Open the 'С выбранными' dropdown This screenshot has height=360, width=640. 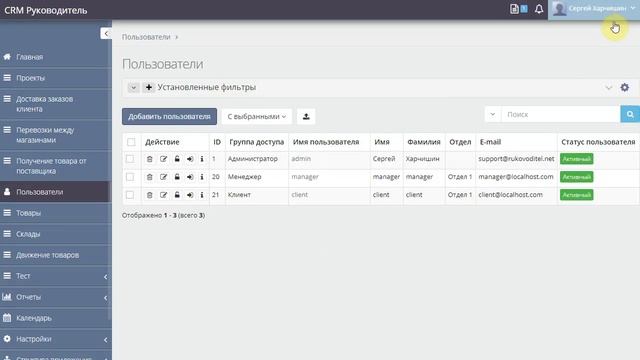coord(257,117)
